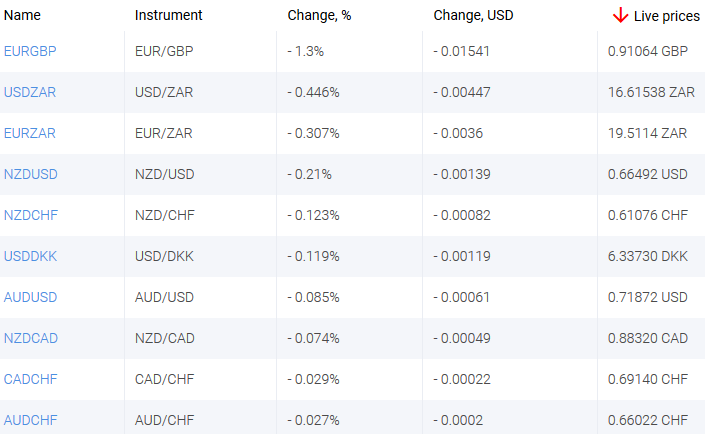Click the -0.21% change value
Screen dimensions: 705x434
point(310,174)
